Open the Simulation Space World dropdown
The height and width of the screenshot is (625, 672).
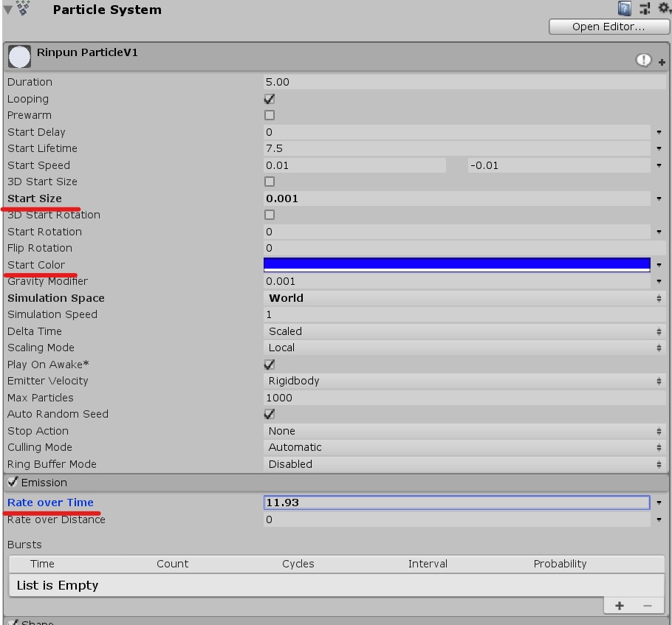pos(465,298)
